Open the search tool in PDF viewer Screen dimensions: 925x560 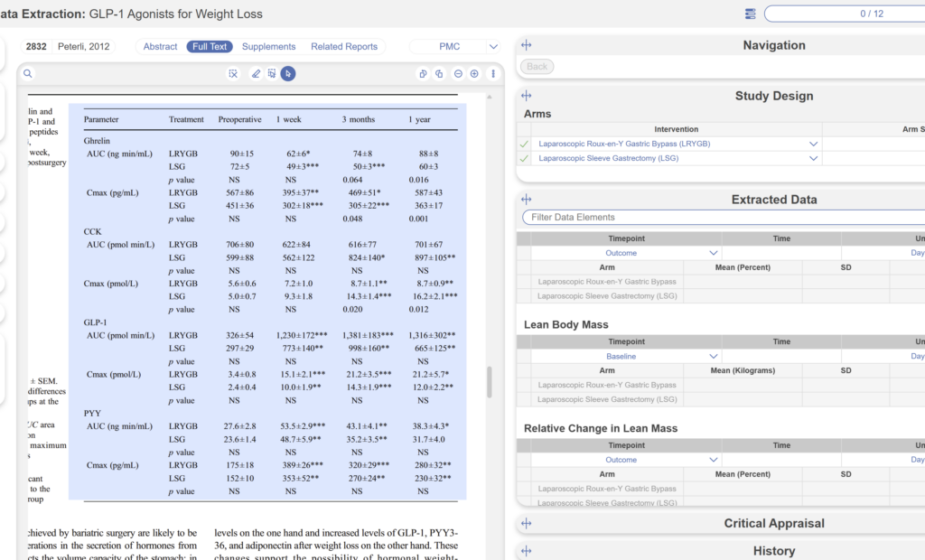28,74
